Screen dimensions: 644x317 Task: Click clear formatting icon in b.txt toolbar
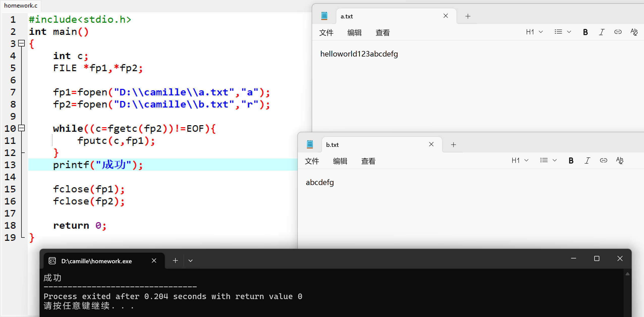(620, 161)
